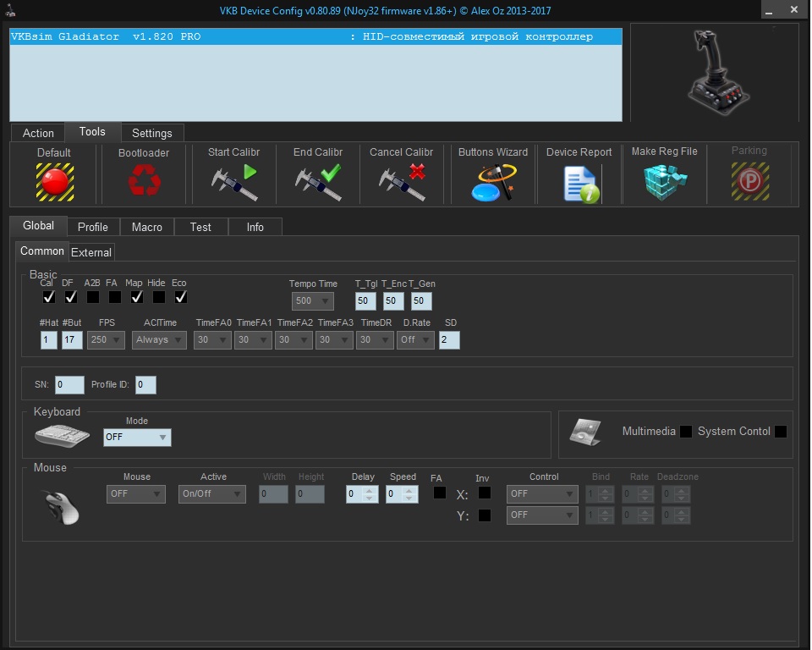Open the Keyboard Mode dropdown
Image resolution: width=812 pixels, height=650 pixels.
tap(137, 438)
